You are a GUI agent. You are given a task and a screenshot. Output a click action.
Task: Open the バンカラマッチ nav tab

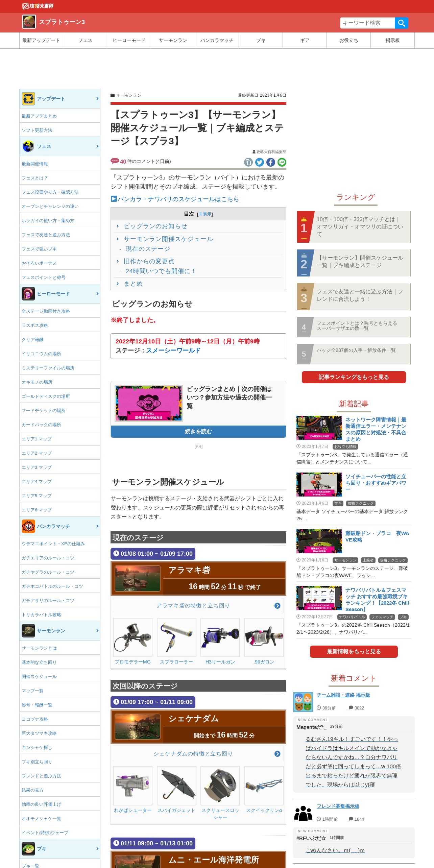[217, 40]
